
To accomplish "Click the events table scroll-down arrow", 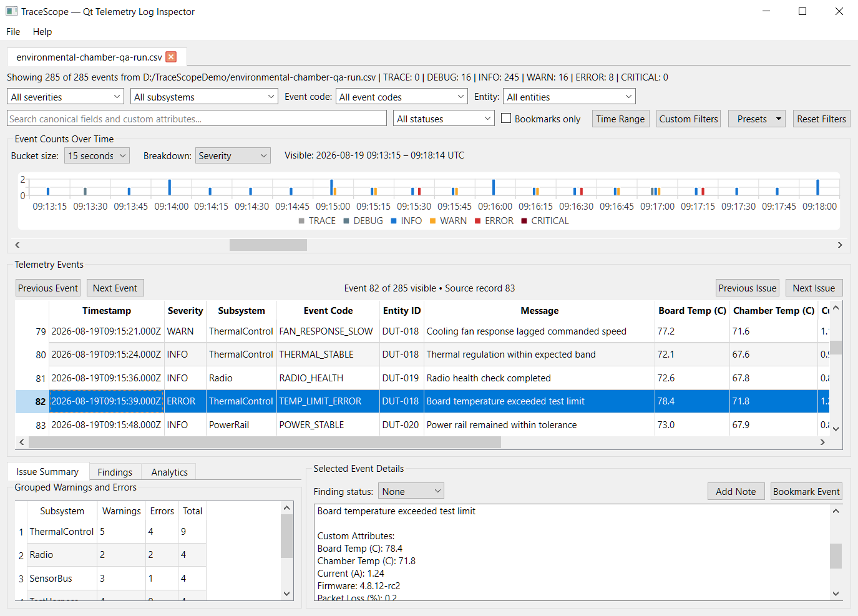I will pyautogui.click(x=836, y=429).
